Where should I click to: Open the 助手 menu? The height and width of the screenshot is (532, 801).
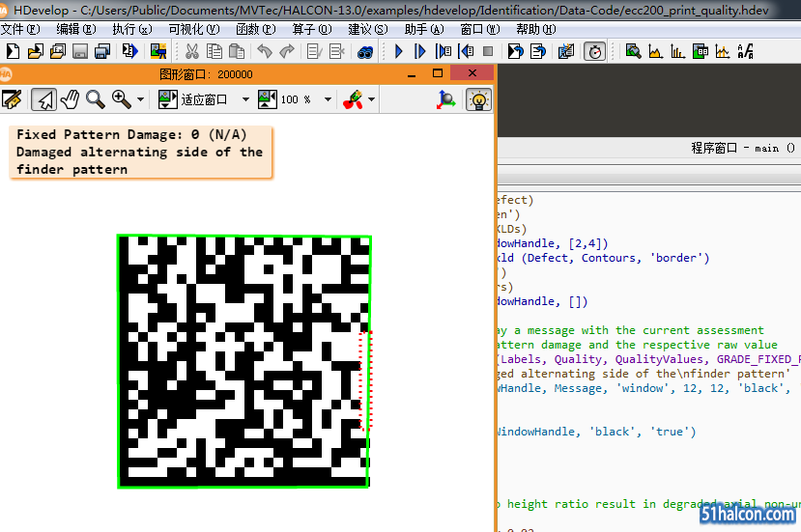(424, 30)
